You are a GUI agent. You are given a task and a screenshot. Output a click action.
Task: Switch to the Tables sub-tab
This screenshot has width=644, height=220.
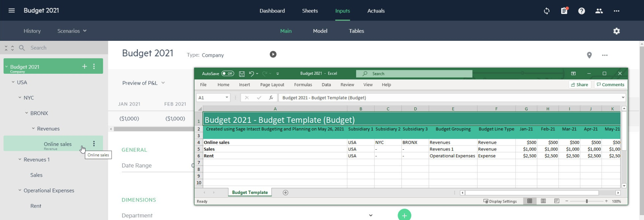tap(356, 31)
